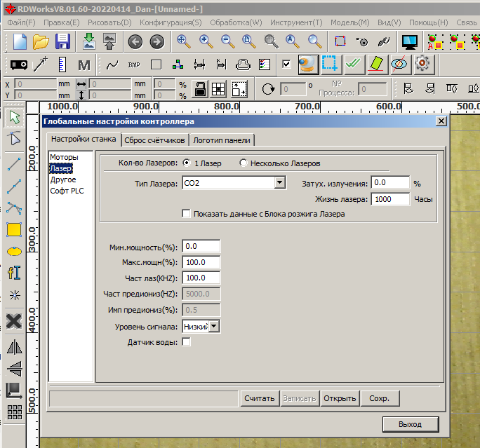Image resolution: width=480 pixels, height=448 pixels.
Task: Save using the floppy disk icon
Action: [62, 41]
